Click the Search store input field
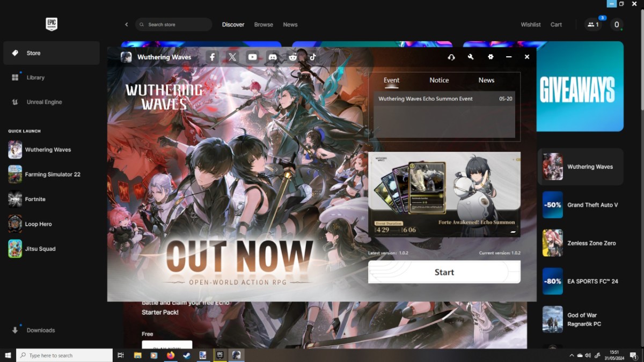Viewport: 644px width, 362px height. pos(177,25)
